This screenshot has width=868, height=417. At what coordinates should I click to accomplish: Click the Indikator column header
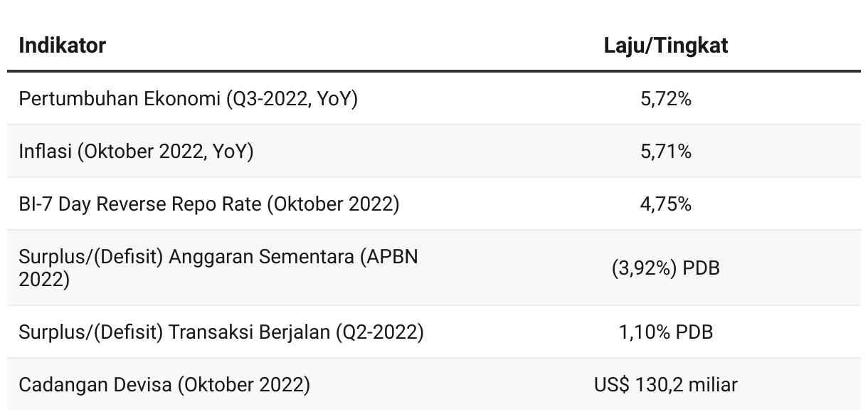click(62, 46)
